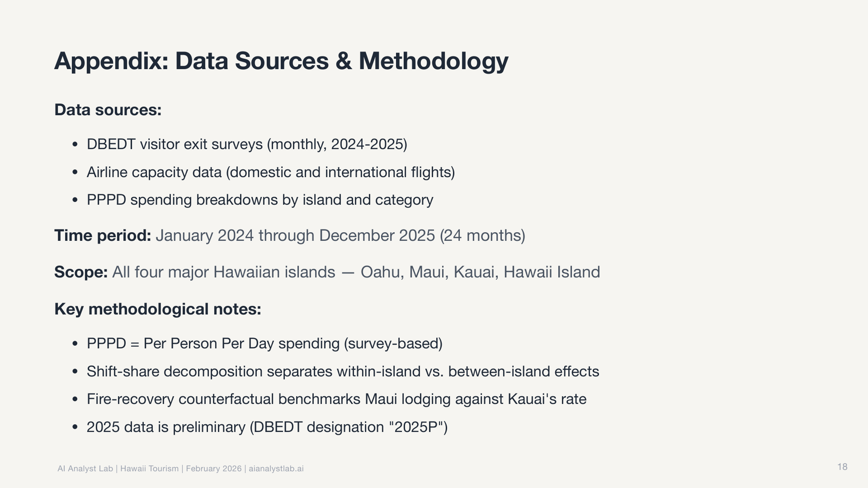
Task: Click the PPPD spending breakdowns bullet
Action: (x=260, y=200)
